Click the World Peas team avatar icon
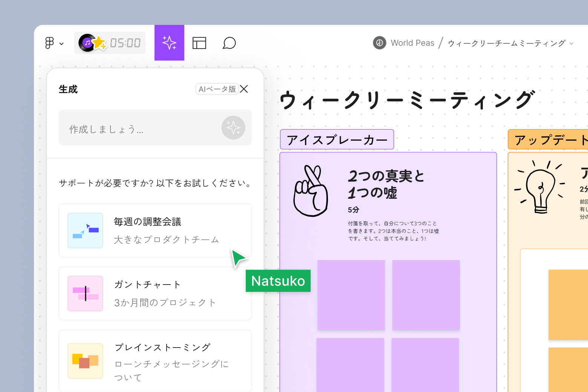The height and width of the screenshot is (392, 588). pos(379,43)
